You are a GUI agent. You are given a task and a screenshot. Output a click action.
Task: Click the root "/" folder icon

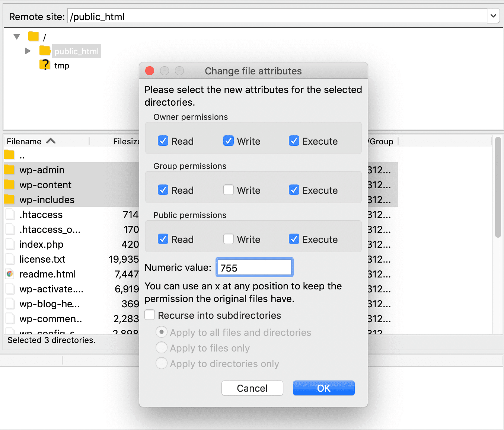[x=33, y=36]
